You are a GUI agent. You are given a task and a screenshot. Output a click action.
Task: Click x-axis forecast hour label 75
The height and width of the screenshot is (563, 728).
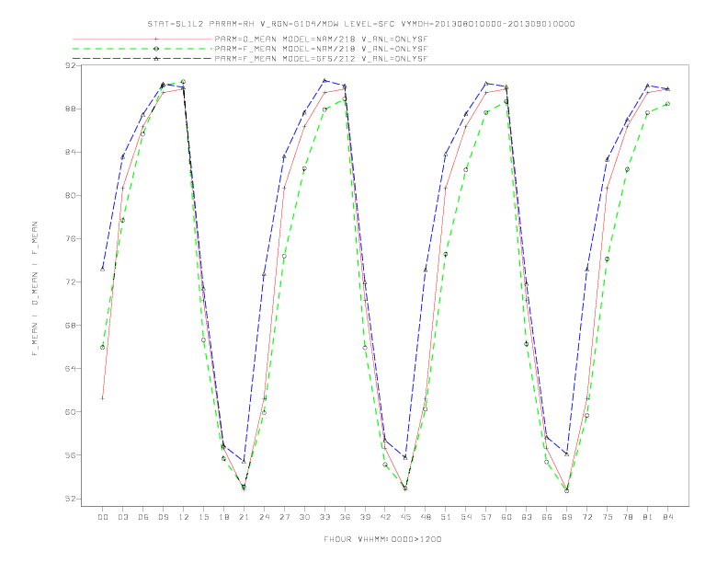[608, 517]
